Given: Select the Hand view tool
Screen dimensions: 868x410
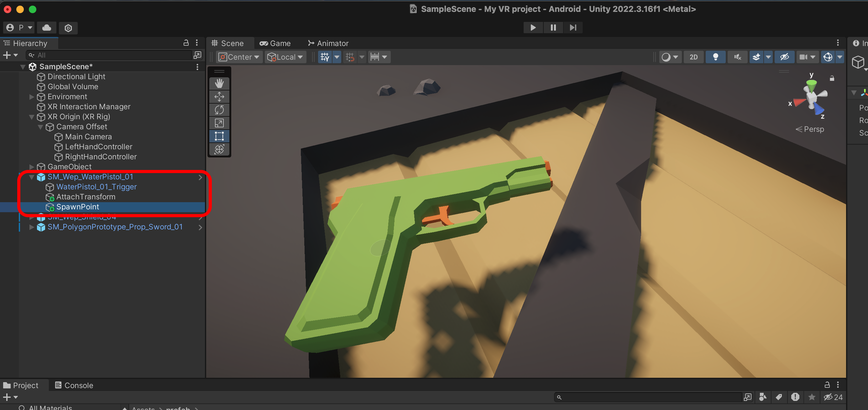Looking at the screenshot, I should coord(219,83).
